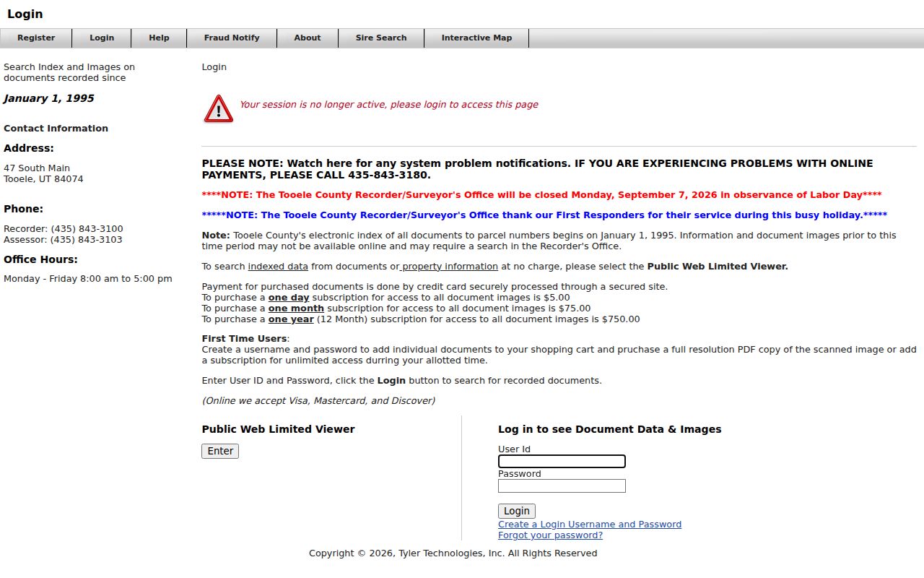Click the office hours Monday - Friday text
The height and width of the screenshot is (578, 924).
coord(88,279)
